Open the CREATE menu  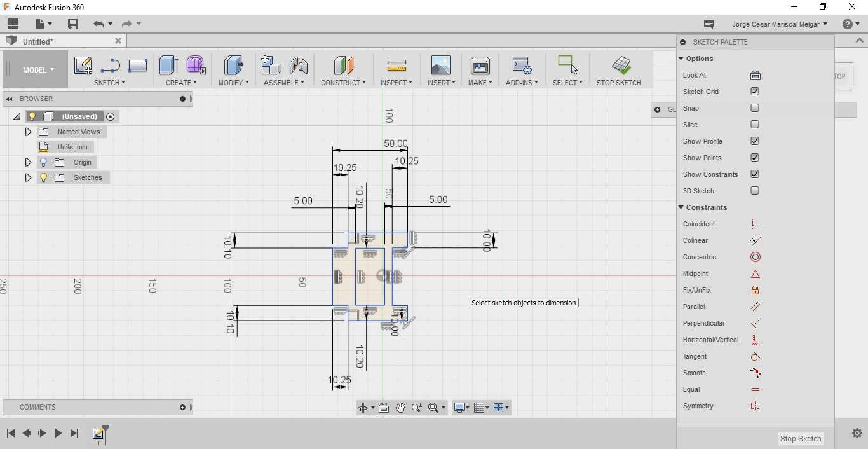181,83
